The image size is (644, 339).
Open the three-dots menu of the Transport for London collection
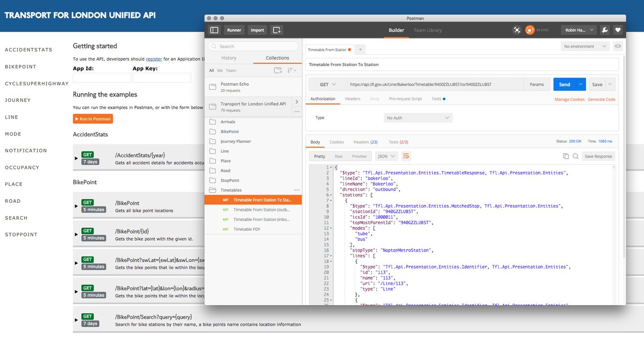coord(296,112)
